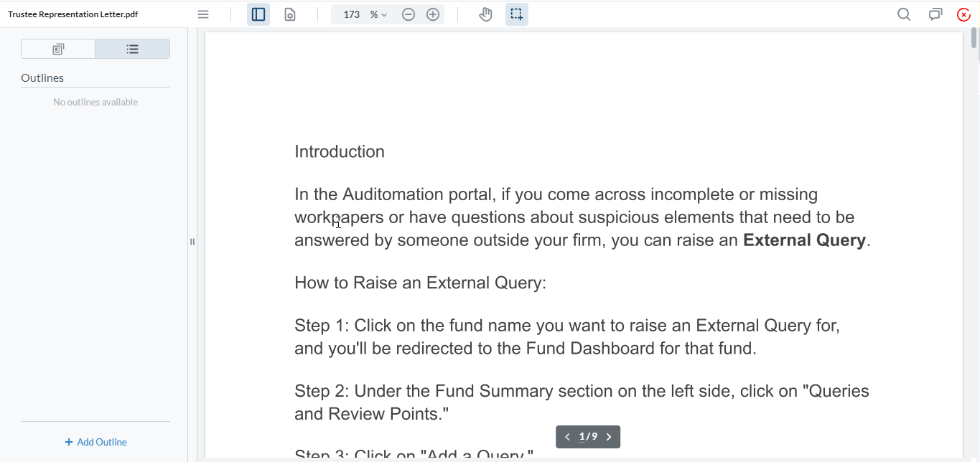The image size is (980, 462).
Task: Go to the next page arrow
Action: coord(609,437)
